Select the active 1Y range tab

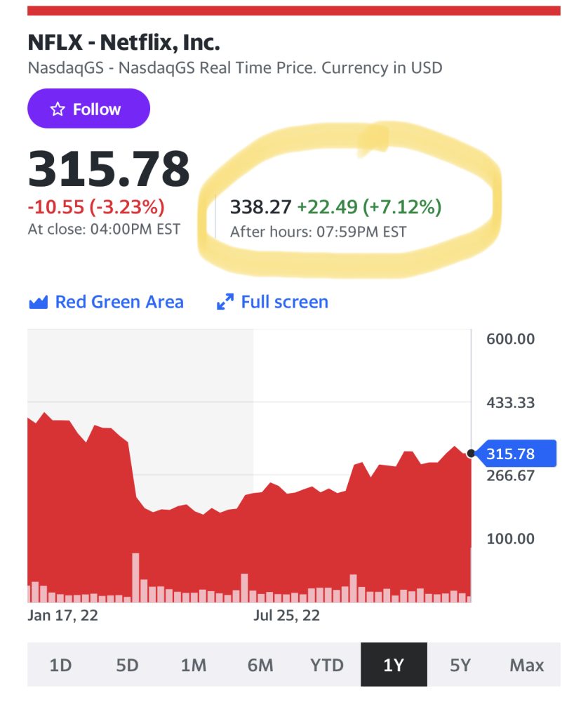pos(394,665)
